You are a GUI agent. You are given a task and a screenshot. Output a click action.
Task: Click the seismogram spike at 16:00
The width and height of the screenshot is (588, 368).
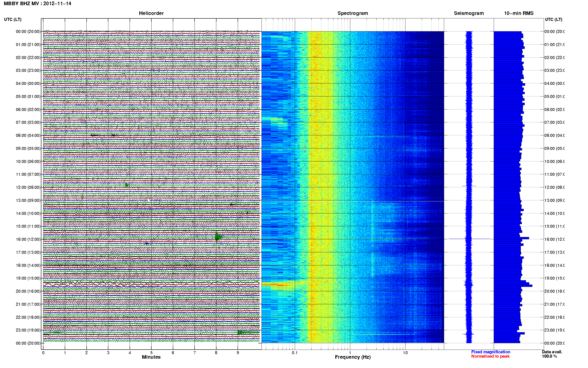[469, 239]
